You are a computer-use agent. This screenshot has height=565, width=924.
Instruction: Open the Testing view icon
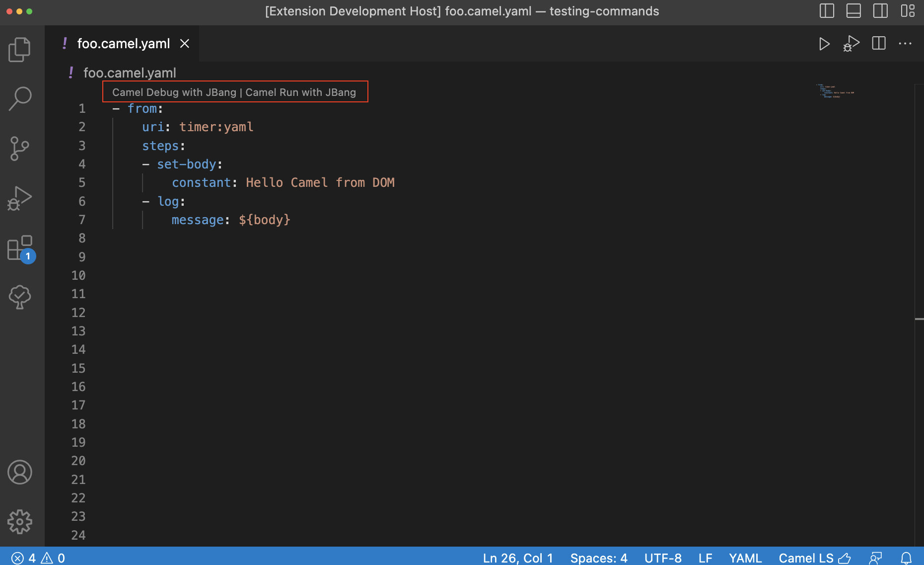click(x=20, y=297)
